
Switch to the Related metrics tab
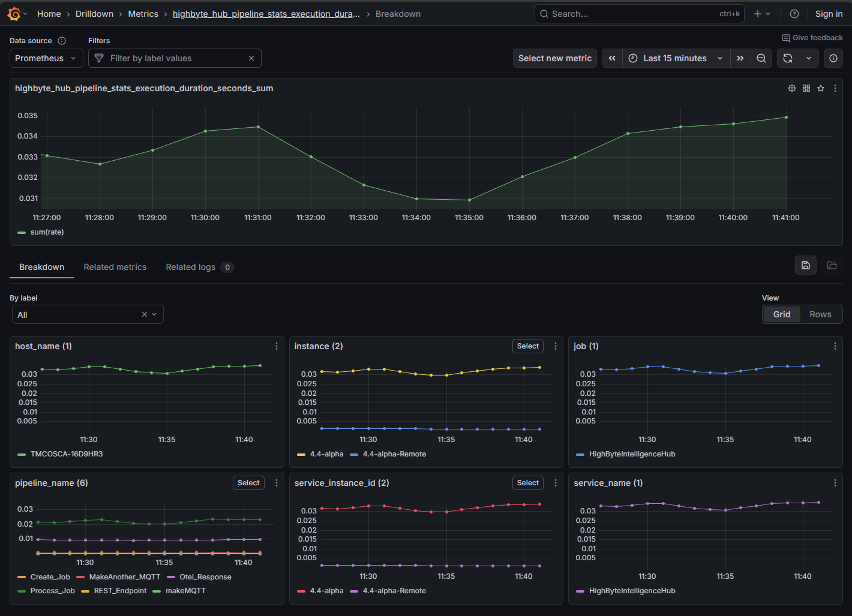tap(115, 267)
